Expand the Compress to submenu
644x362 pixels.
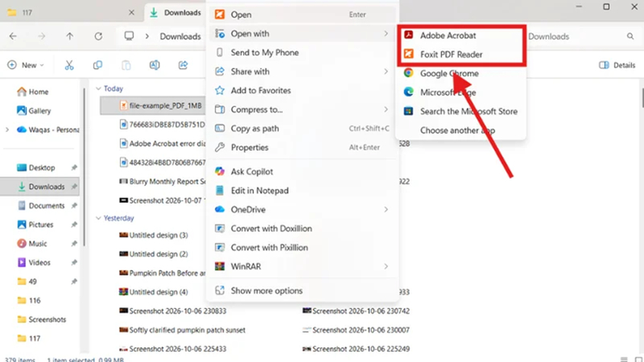[x=303, y=109]
